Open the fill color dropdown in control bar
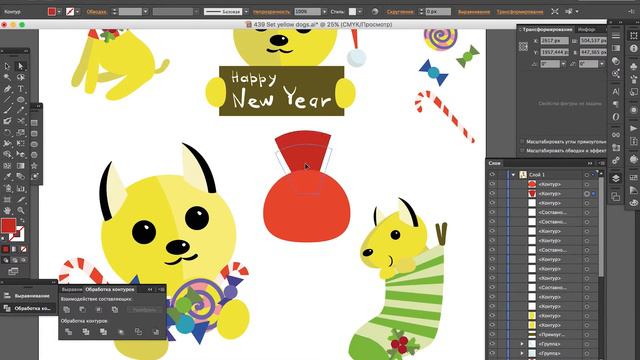The width and height of the screenshot is (640, 360). (x=59, y=12)
